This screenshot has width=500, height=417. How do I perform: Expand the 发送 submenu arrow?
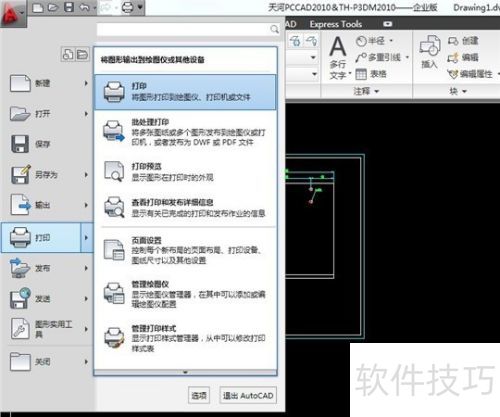[86, 299]
